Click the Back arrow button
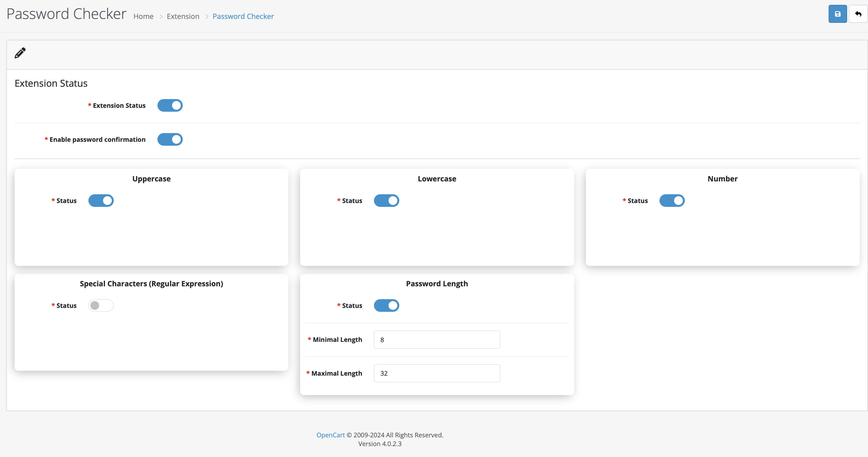Screen dimensions: 868x457 pos(858,14)
